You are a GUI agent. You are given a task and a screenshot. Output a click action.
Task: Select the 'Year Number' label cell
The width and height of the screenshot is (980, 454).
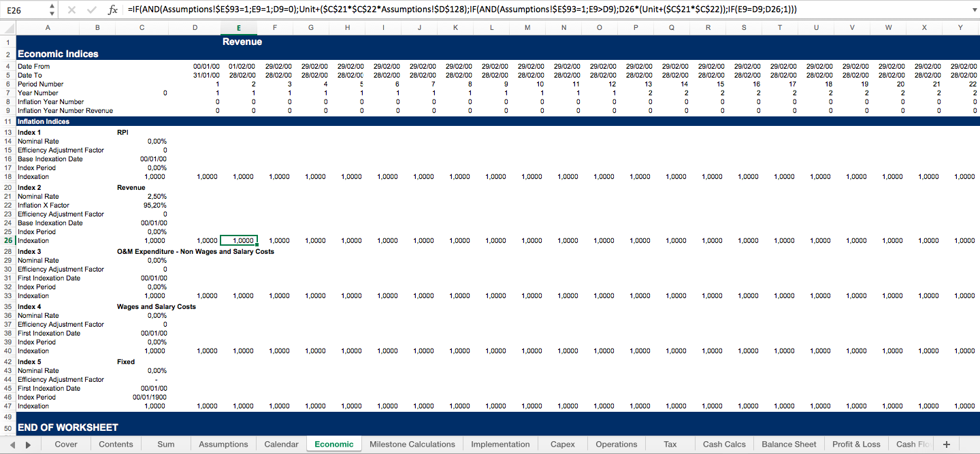[38, 93]
